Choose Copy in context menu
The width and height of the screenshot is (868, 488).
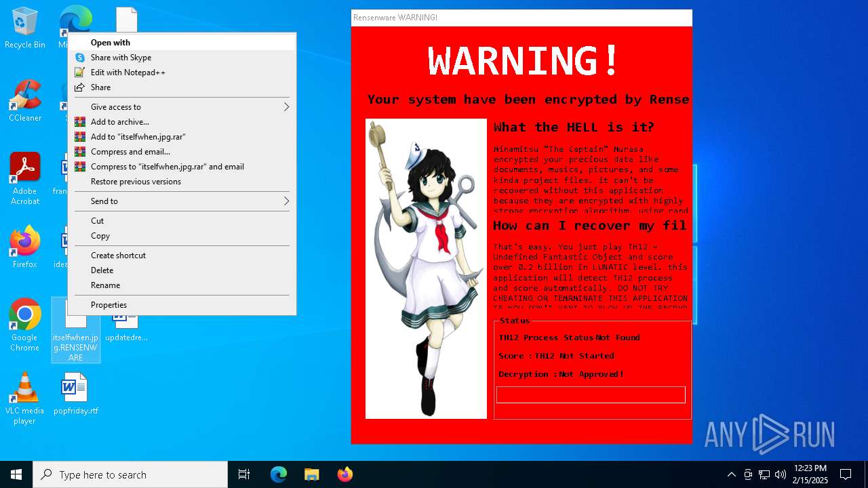(182, 236)
